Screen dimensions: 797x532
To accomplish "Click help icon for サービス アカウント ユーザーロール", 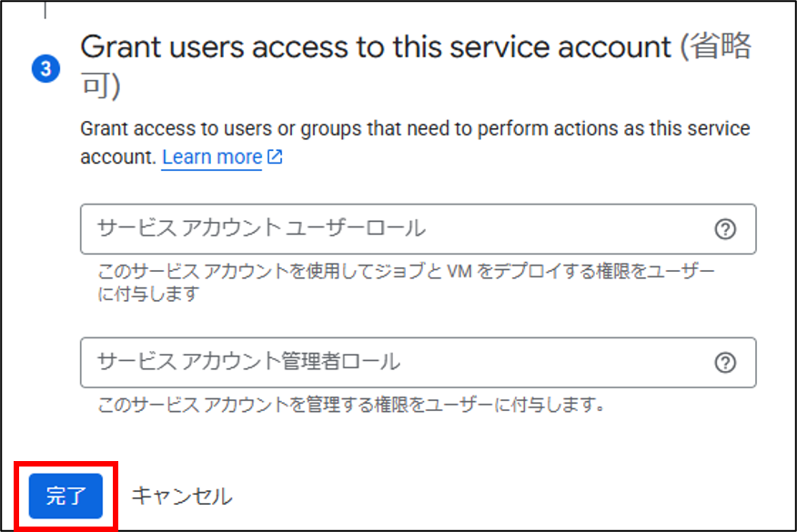I will click(725, 229).
